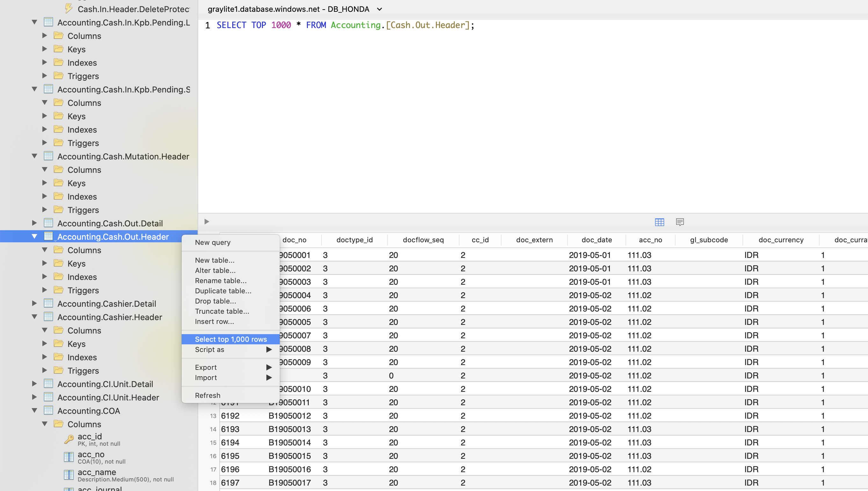Click Refresh at the bottom of the menu

pos(207,395)
